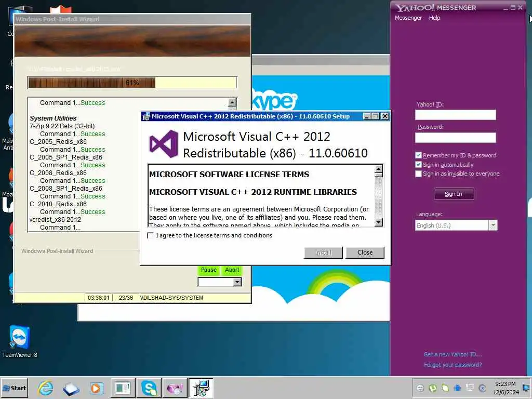The height and width of the screenshot is (399, 532).
Task: Select the vcredist_x86 2012 log entry
Action: click(55, 220)
